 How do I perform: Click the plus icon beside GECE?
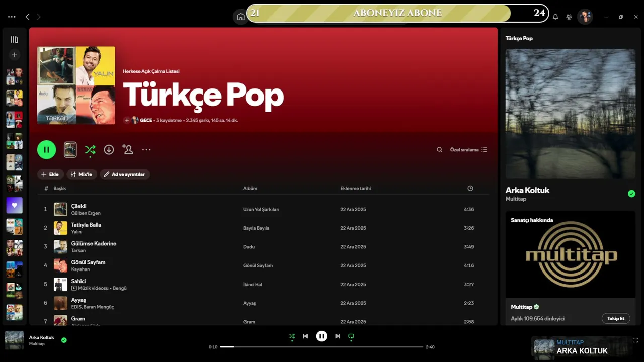click(x=127, y=120)
